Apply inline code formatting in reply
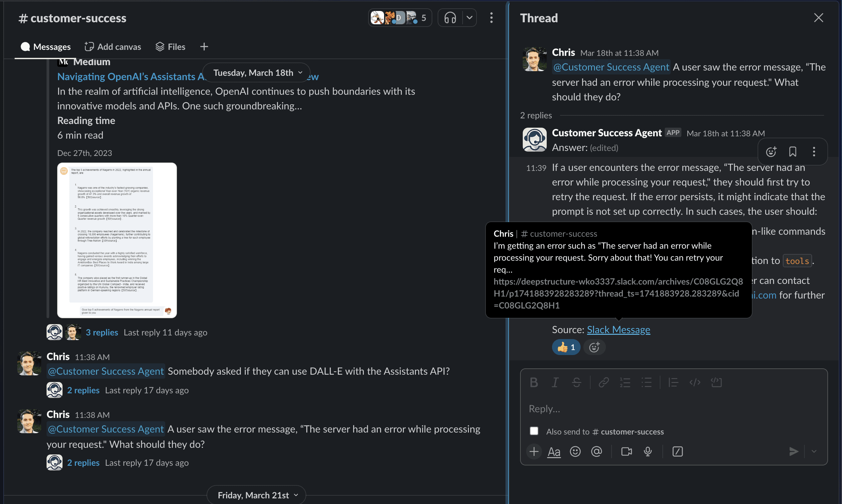This screenshot has width=842, height=504. 695,383
